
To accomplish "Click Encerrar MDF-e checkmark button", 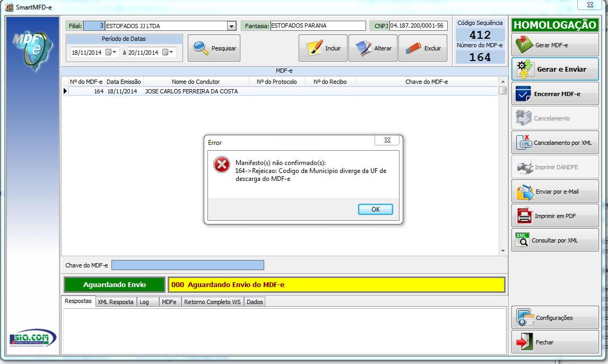I will [555, 94].
